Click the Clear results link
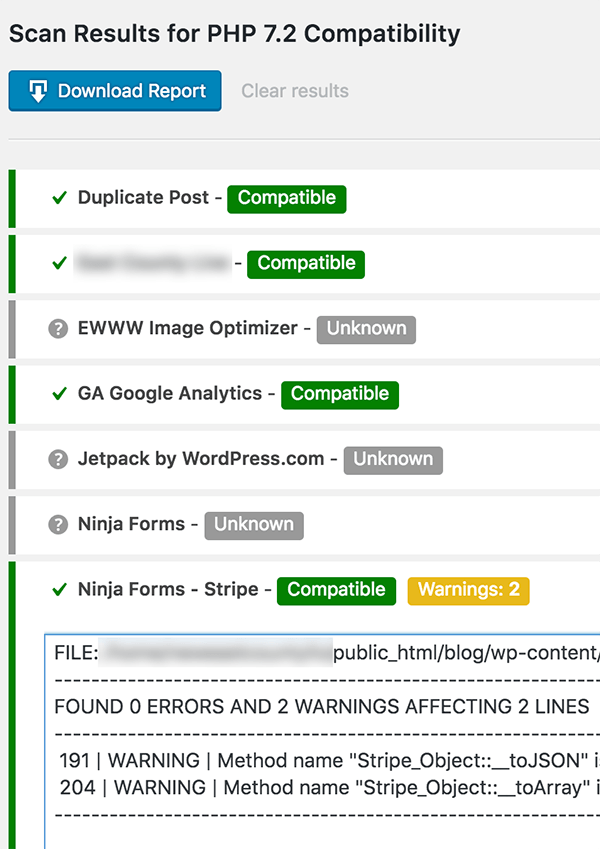 tap(295, 91)
